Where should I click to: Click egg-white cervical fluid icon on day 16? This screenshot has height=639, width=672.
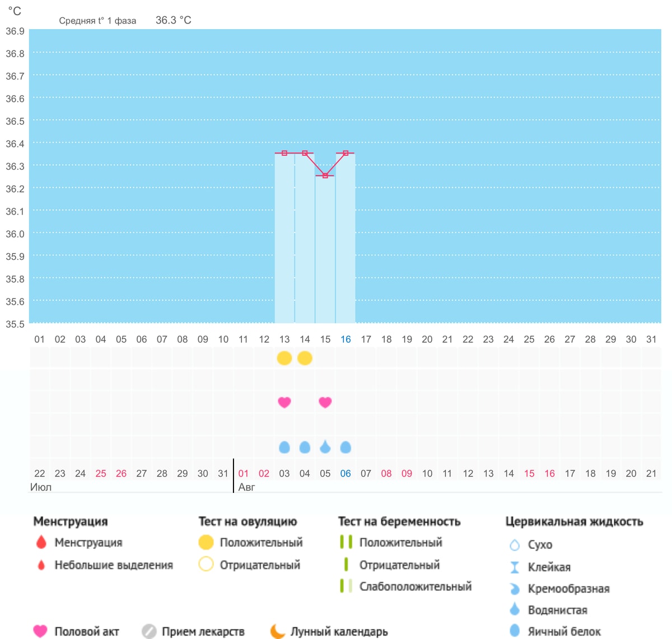(346, 447)
